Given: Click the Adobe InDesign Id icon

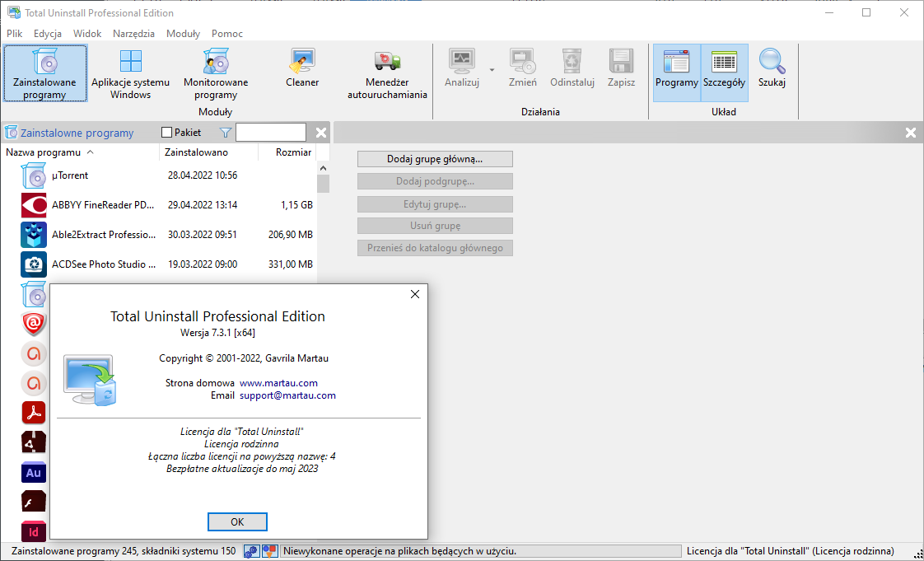Looking at the screenshot, I should (34, 531).
